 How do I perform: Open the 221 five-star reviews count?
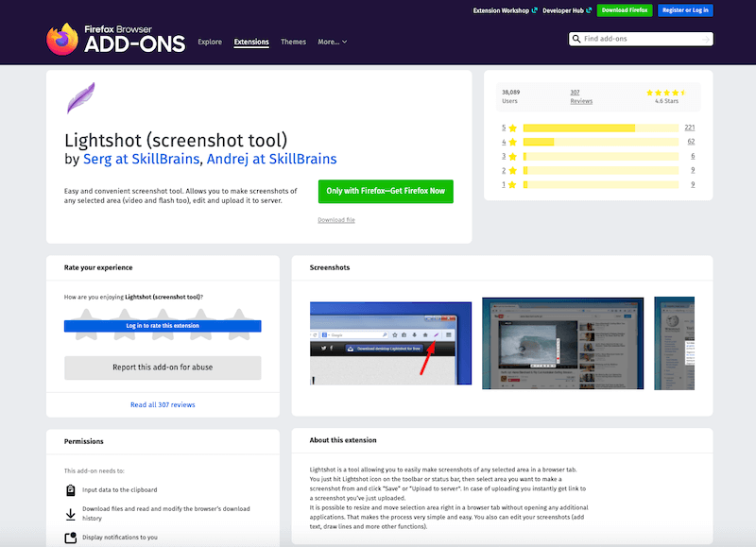click(690, 128)
